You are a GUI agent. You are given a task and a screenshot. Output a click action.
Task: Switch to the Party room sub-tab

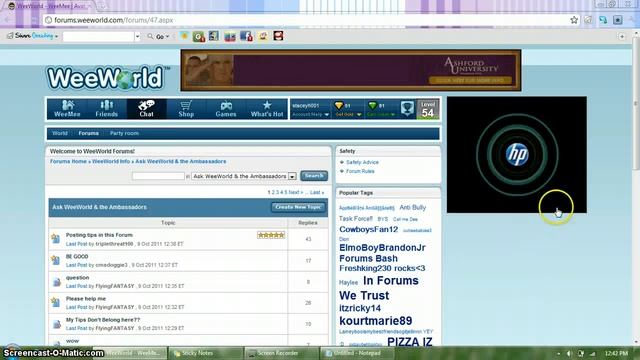(x=124, y=133)
